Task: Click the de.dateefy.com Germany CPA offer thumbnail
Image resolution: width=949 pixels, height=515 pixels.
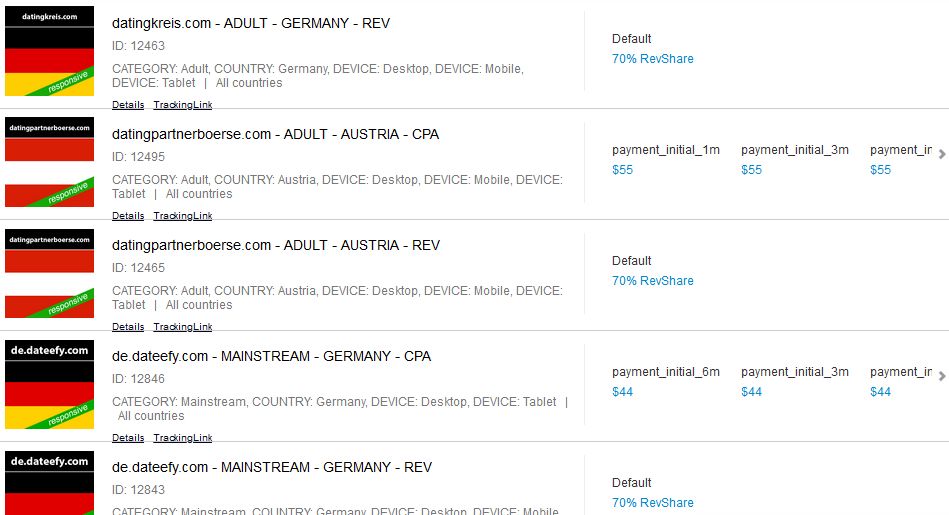Action: click(49, 384)
